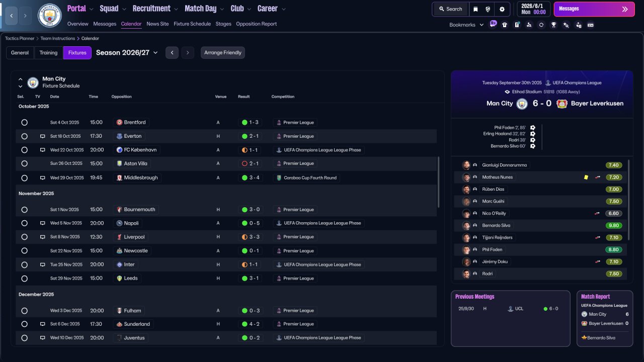This screenshot has height=362, width=644.
Task: Open settings gear in the top bar
Action: tap(502, 9)
